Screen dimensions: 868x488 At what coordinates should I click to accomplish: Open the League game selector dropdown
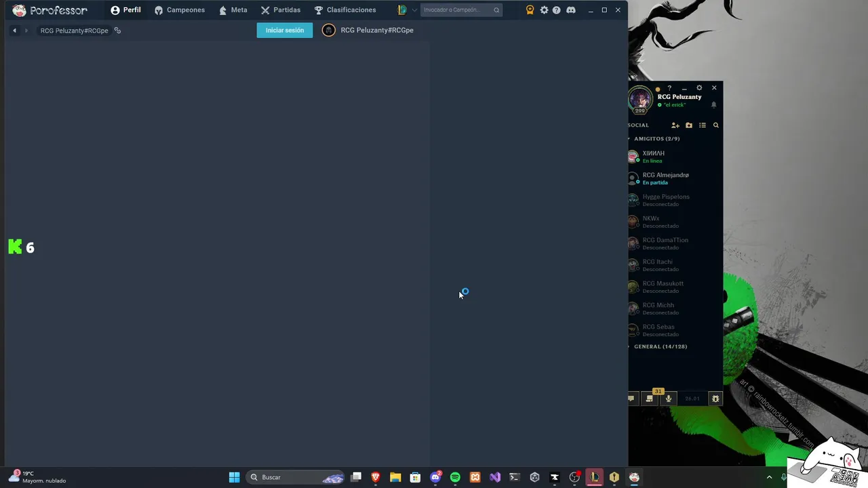pos(407,10)
